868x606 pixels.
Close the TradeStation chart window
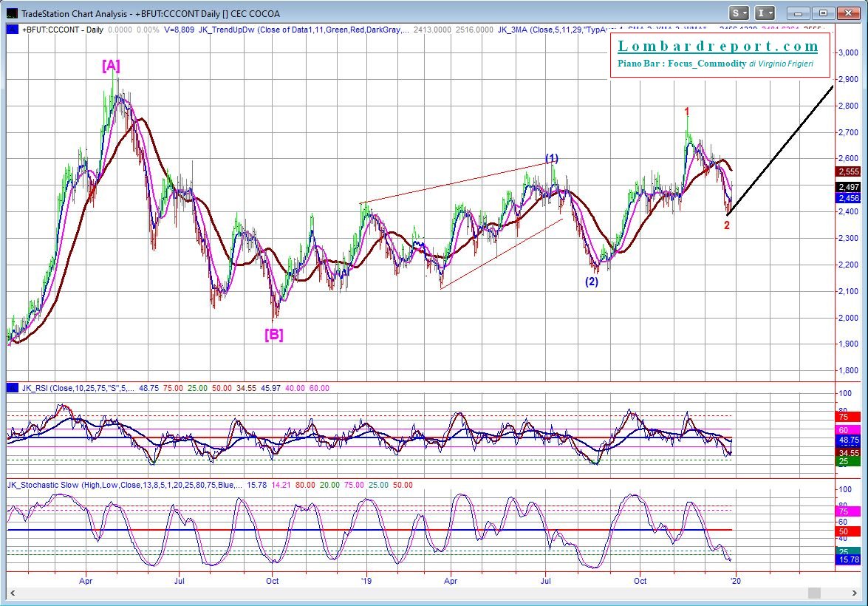[848, 13]
